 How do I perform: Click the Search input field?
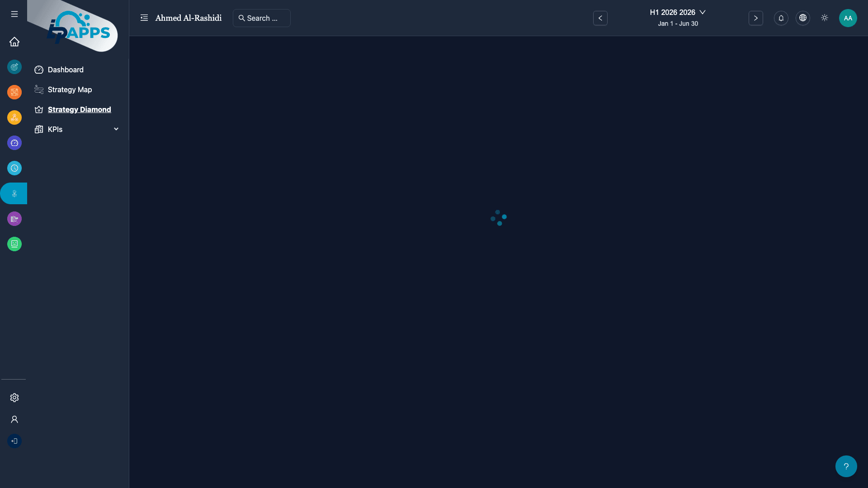262,18
